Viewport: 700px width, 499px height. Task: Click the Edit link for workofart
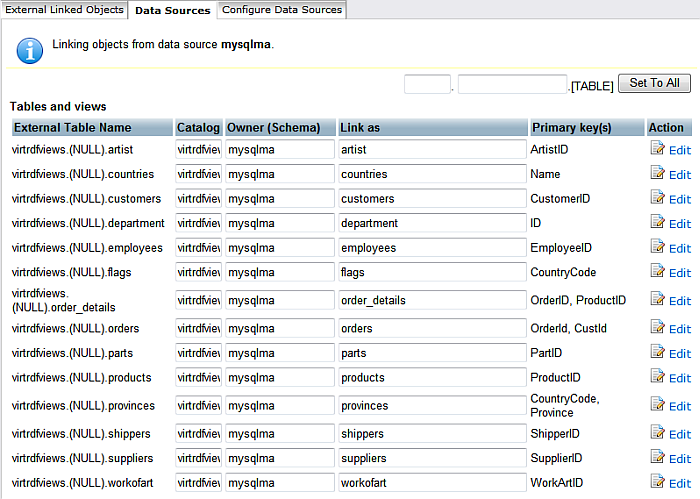[680, 483]
